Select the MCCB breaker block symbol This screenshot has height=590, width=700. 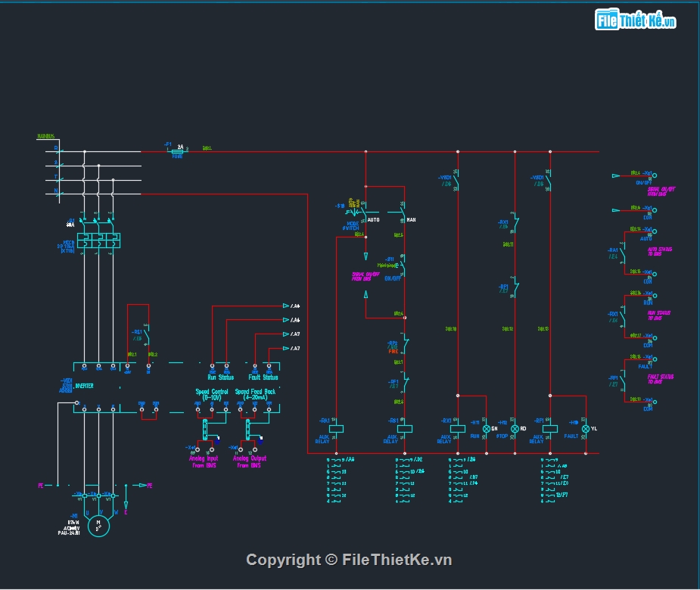tap(98, 240)
